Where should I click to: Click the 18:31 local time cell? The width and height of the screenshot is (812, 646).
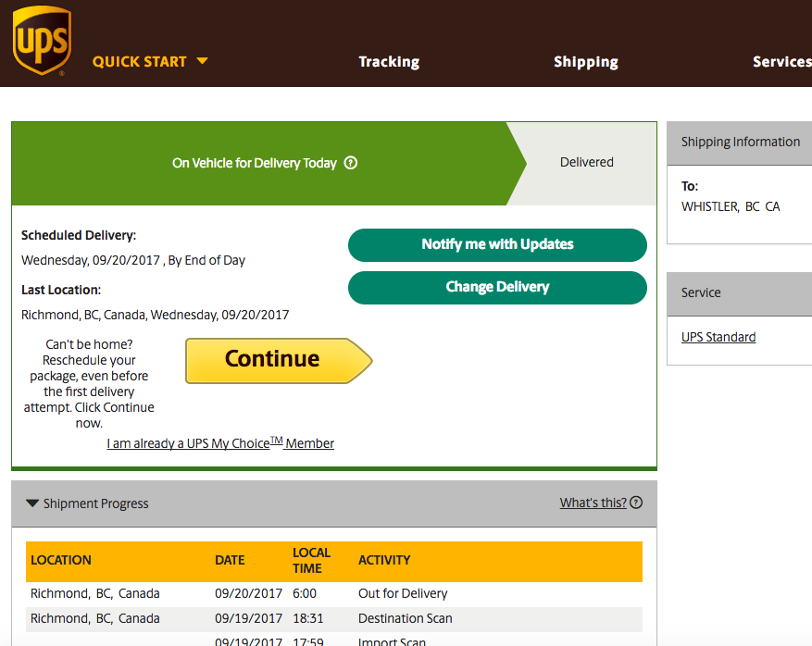[307, 618]
